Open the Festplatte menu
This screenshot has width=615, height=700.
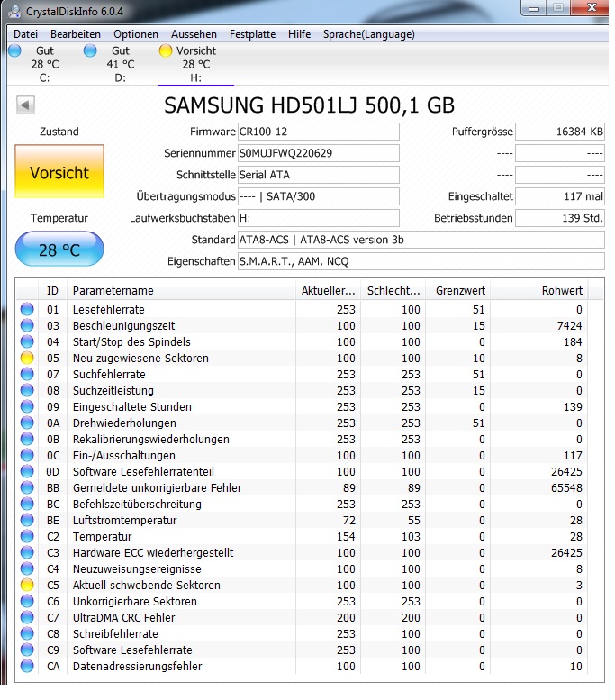click(252, 34)
